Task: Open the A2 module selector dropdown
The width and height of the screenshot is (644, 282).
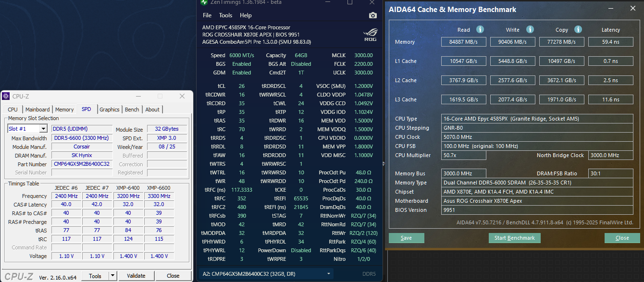Action: click(329, 273)
